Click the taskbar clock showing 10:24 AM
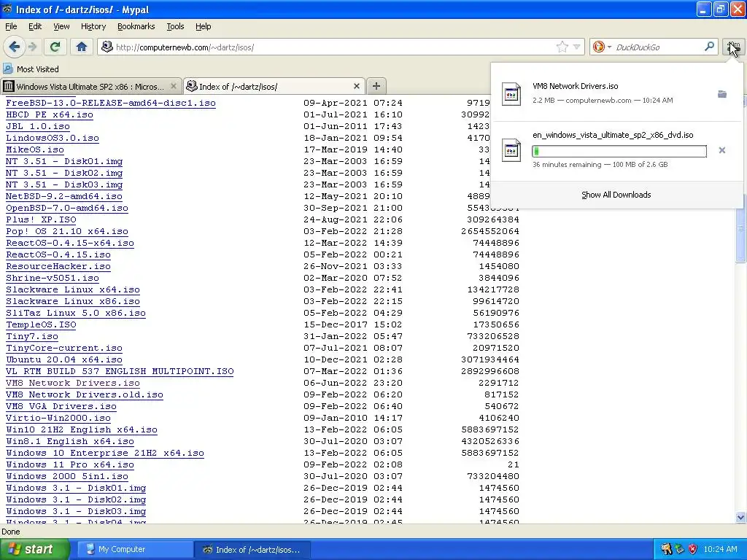The image size is (747, 560). click(720, 549)
